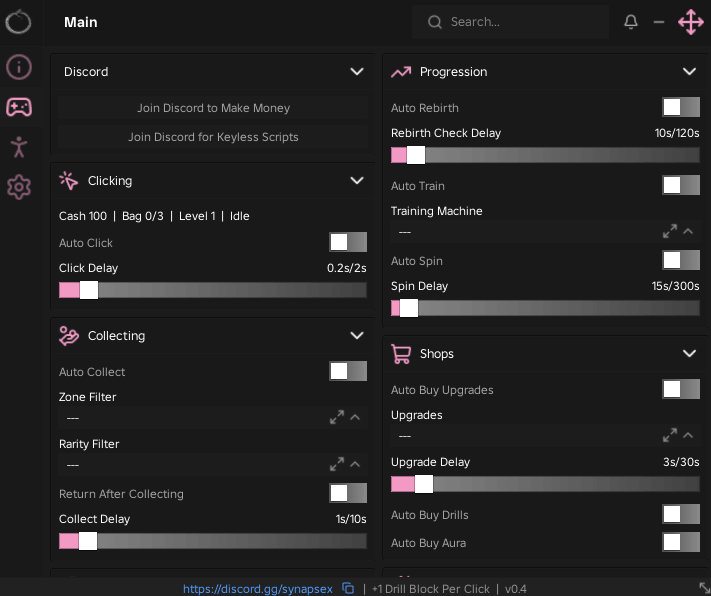Viewport: 711px width, 596px height.
Task: Open the discord.gg/synapsex link
Action: [258, 589]
